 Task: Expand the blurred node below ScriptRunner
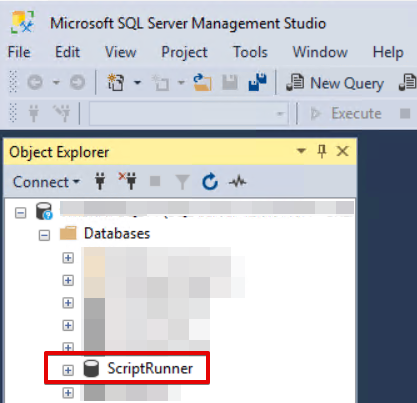click(68, 393)
